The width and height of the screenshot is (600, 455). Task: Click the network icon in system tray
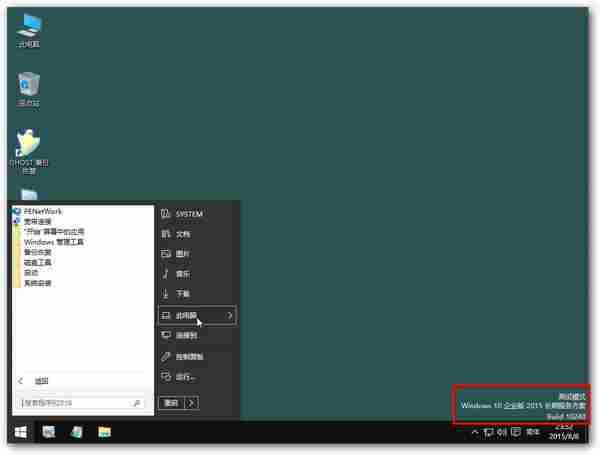coord(488,432)
